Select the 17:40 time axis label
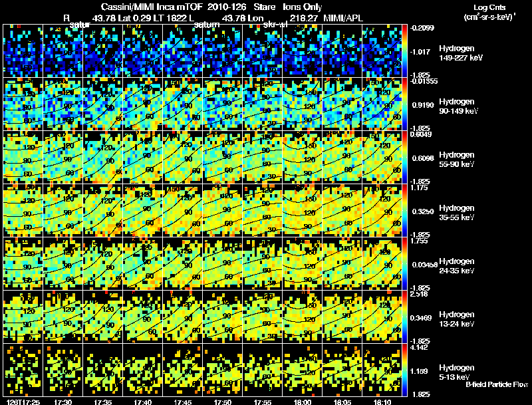 (143, 402)
